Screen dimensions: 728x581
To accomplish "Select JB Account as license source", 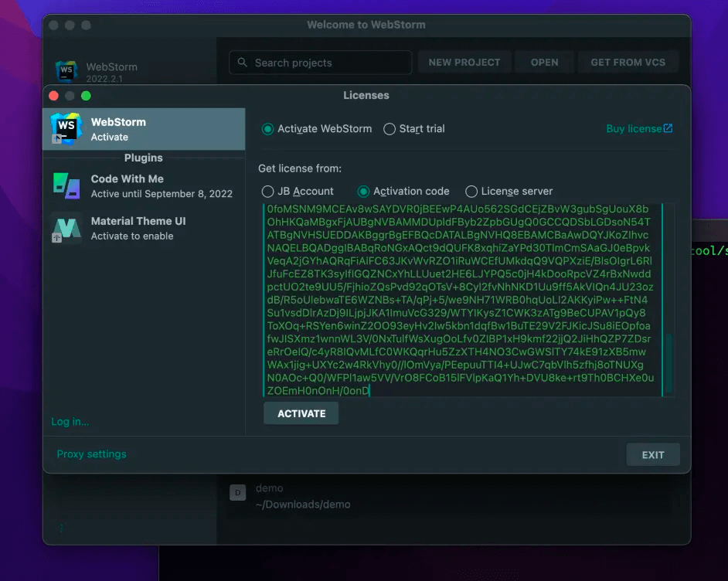I will (x=267, y=192).
